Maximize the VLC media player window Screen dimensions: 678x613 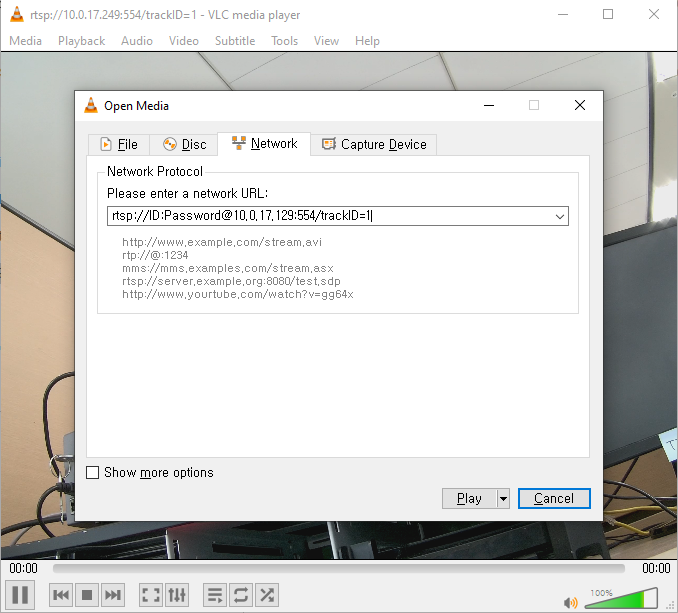(608, 14)
